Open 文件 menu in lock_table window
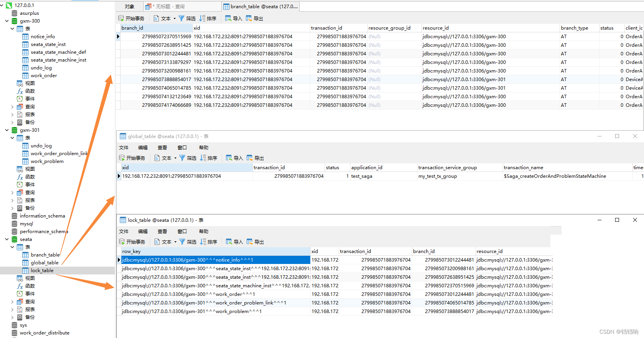644x338 pixels. [124, 232]
